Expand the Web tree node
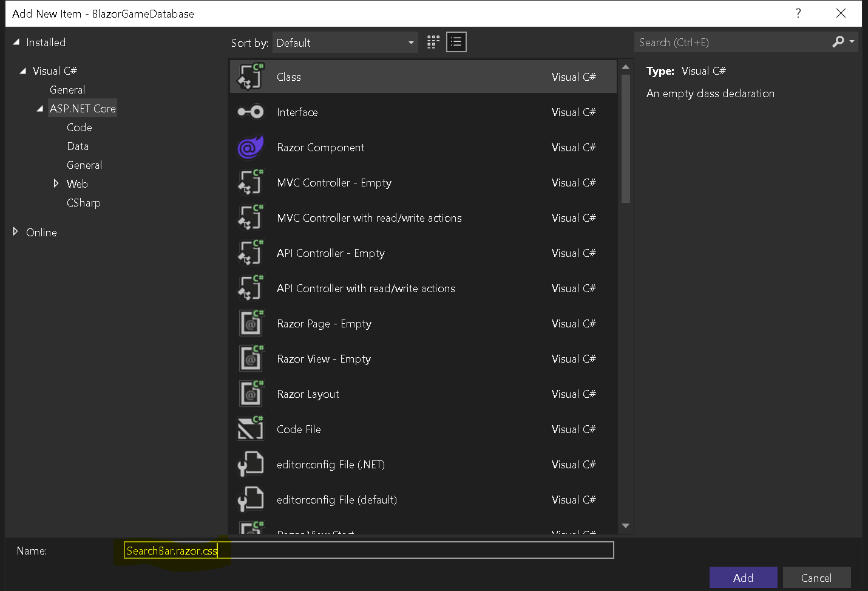This screenshot has width=868, height=591. click(x=56, y=183)
